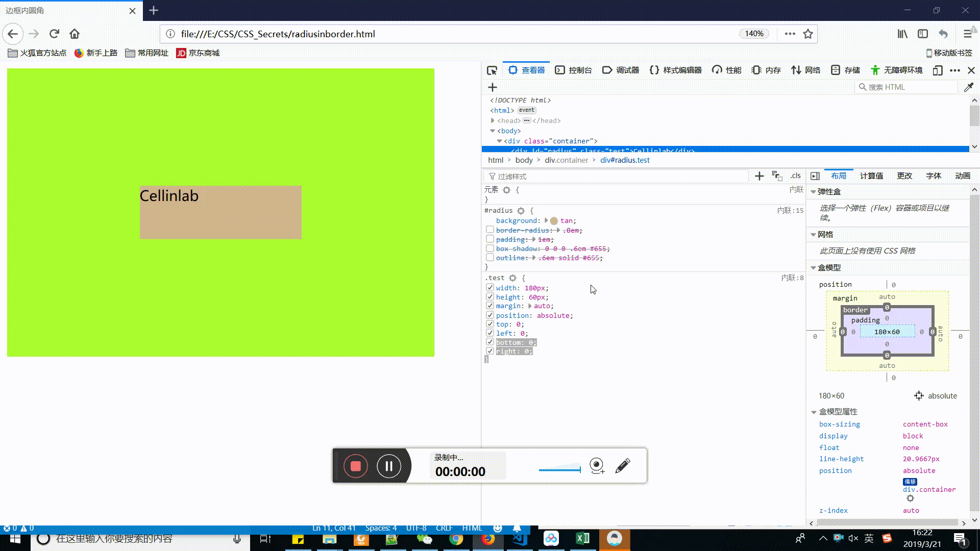Viewport: 980px width, 551px height.
Task: Select div.container in the breadcrumb
Action: (566, 160)
